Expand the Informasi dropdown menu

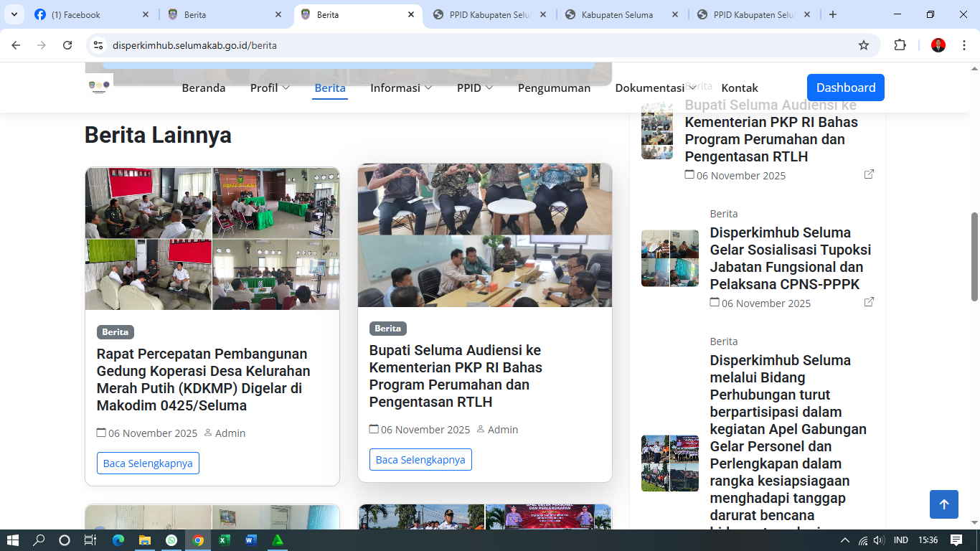(x=401, y=88)
